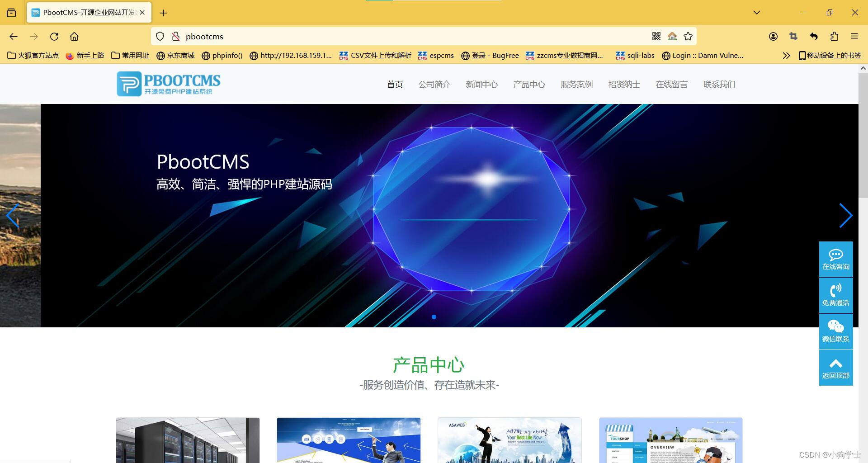
Task: Close the PbootCMS browser tab
Action: (142, 13)
